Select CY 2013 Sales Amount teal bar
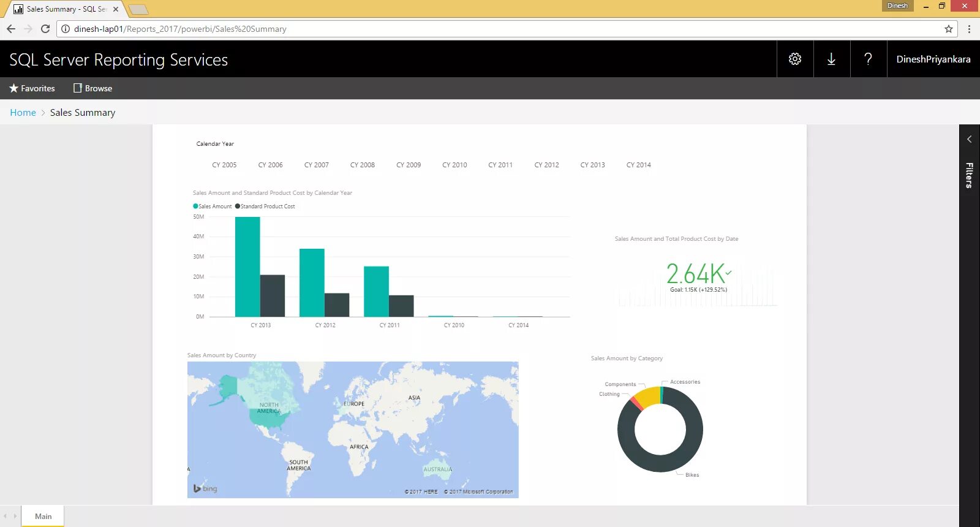The image size is (980, 527). 247,267
